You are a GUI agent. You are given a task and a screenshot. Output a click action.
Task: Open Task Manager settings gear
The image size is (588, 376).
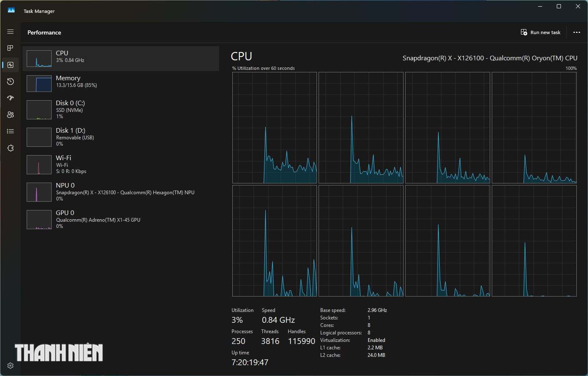[10, 366]
